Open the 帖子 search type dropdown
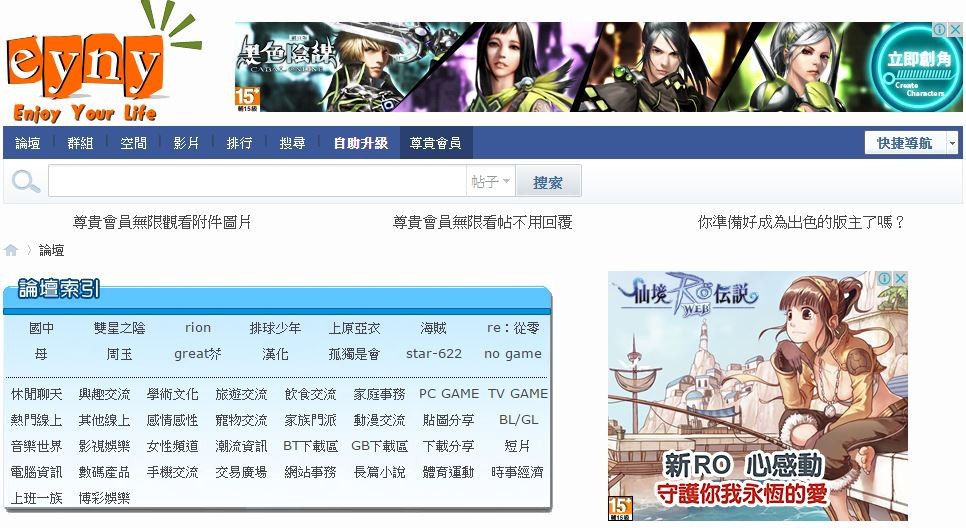Screen dimensions: 966x528 pyautogui.click(x=491, y=182)
